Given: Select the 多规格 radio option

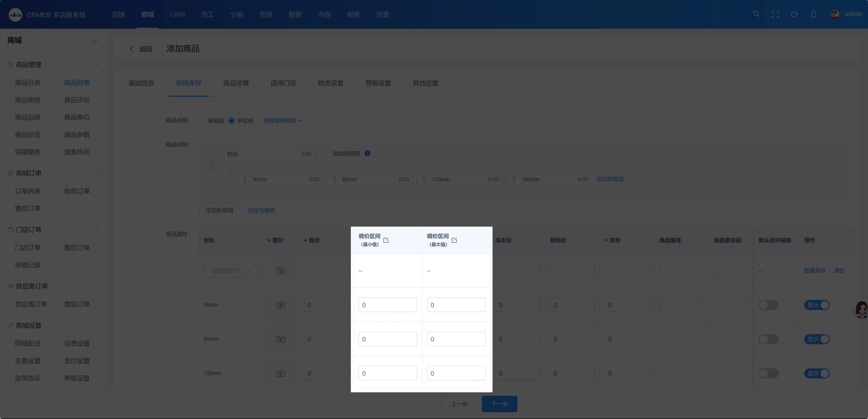Looking at the screenshot, I should click(231, 121).
